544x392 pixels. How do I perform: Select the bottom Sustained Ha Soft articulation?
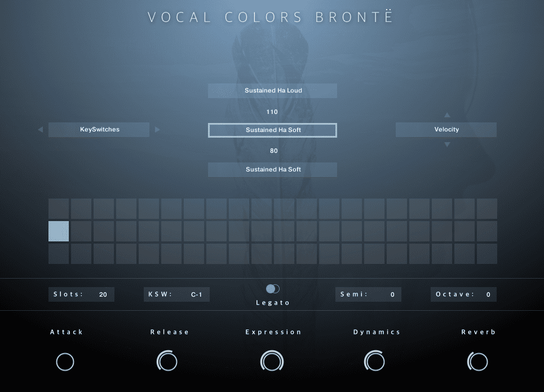tap(272, 169)
